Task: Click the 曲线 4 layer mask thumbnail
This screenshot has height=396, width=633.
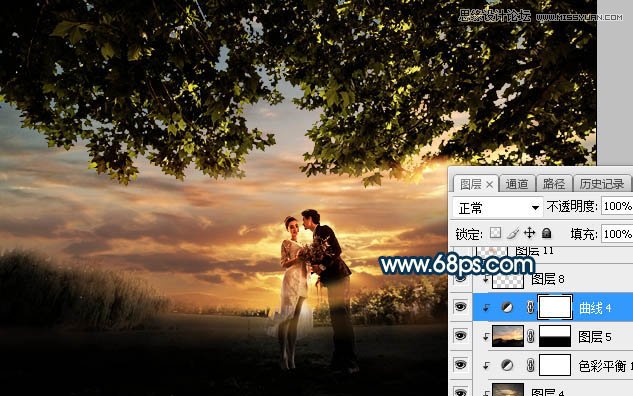Action: (x=555, y=308)
